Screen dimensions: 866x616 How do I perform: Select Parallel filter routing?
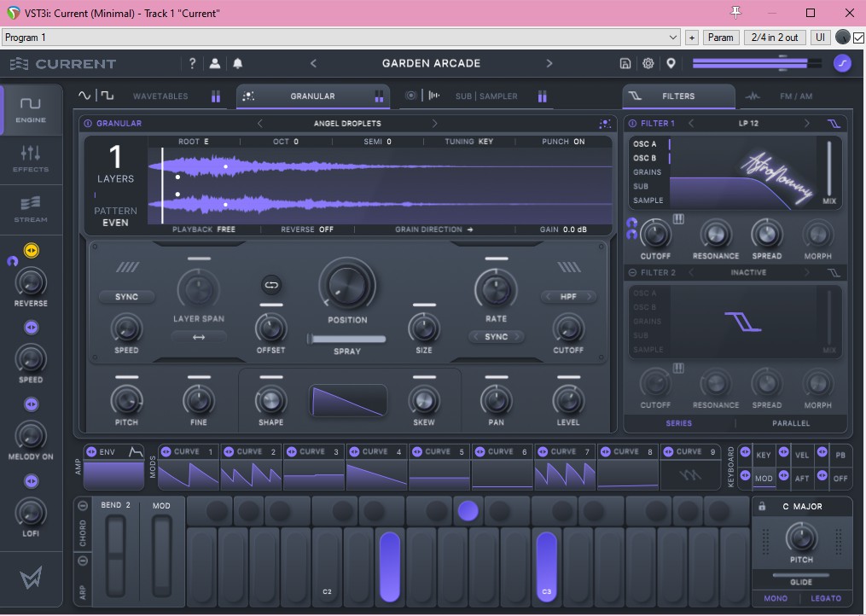[791, 423]
